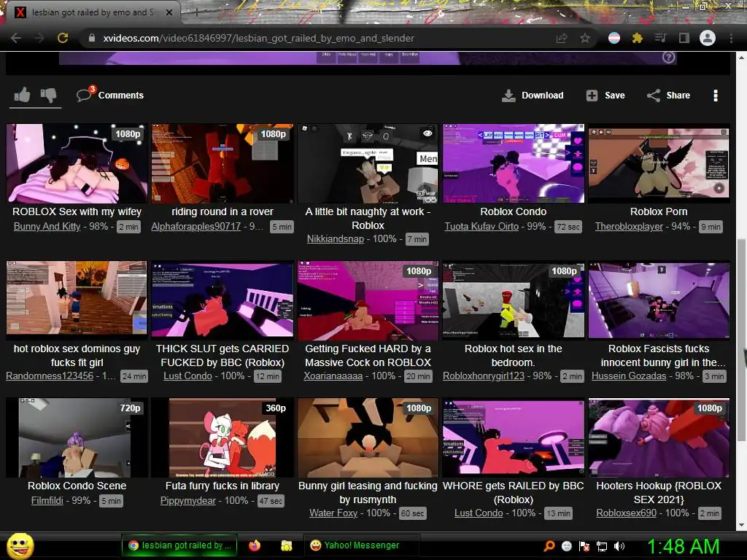
Task: Click the browser forward arrow
Action: [x=39, y=38]
